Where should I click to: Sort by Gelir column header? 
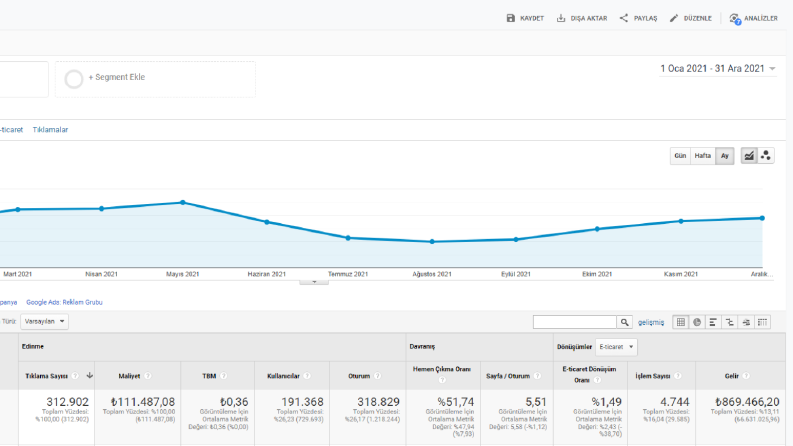[x=732, y=376]
